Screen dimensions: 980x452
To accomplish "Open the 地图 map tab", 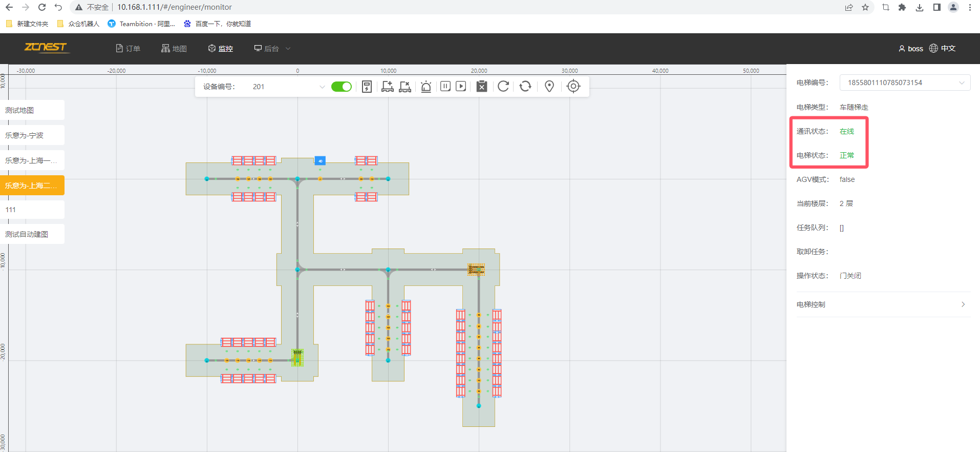I will pyautogui.click(x=174, y=48).
